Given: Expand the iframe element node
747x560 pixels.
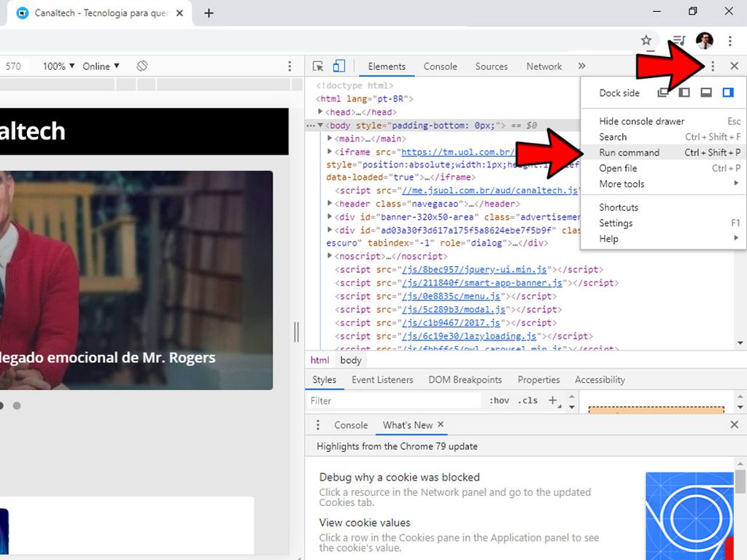Looking at the screenshot, I should coord(330,152).
